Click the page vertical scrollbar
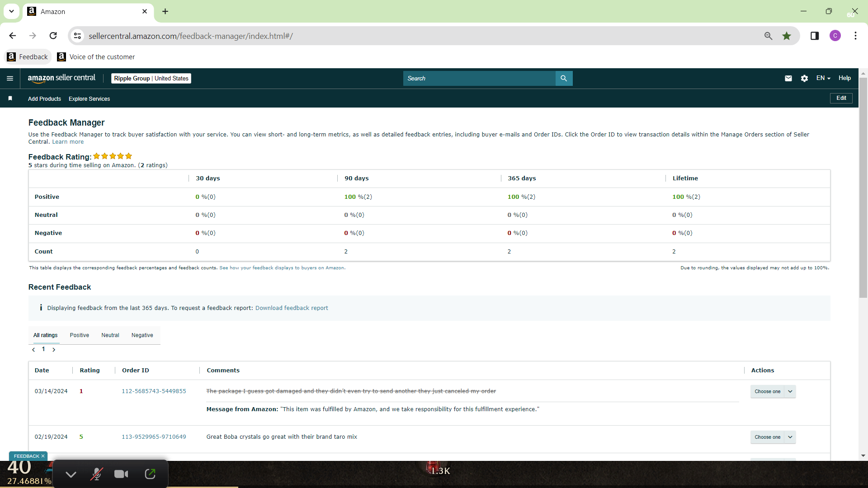 tap(863, 188)
